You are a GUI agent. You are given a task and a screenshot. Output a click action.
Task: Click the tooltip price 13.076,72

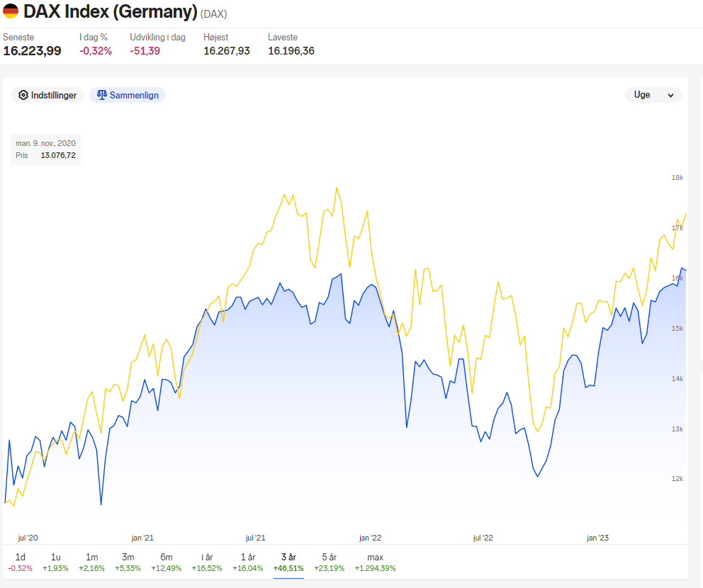[x=58, y=155]
